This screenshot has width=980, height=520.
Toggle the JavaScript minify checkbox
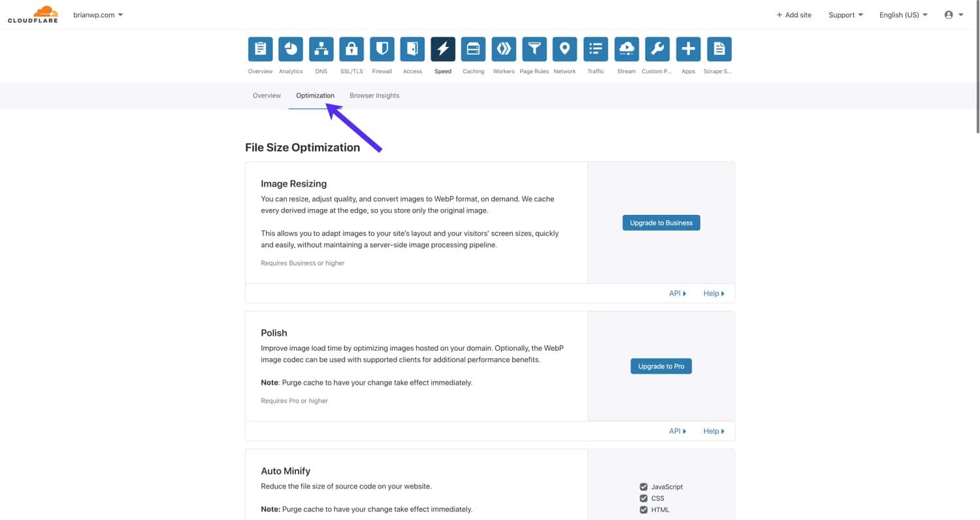644,487
